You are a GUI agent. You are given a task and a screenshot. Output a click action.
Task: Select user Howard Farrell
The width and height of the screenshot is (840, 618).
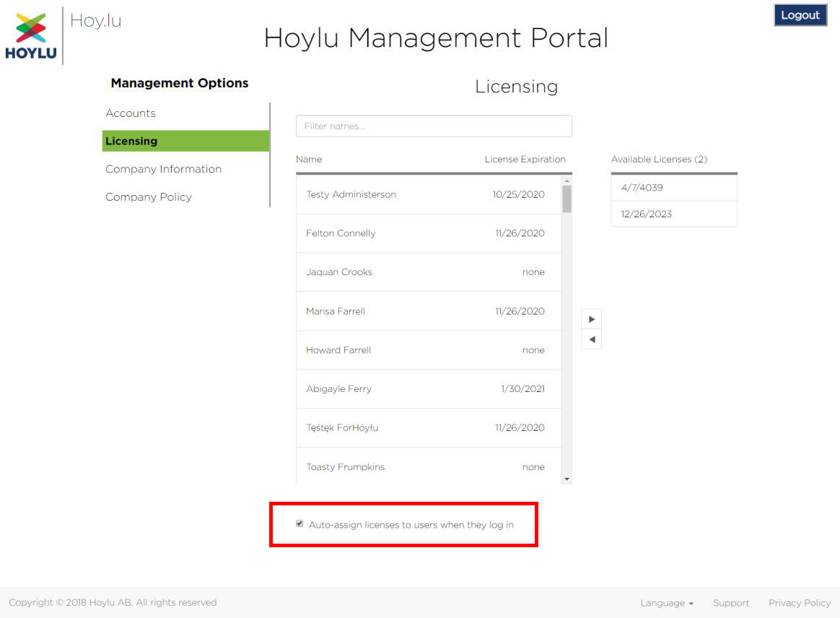coord(429,350)
